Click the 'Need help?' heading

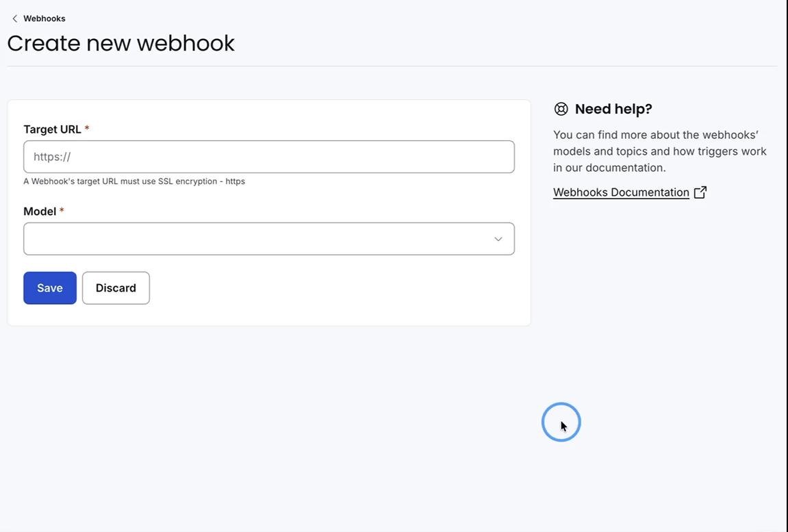click(613, 109)
